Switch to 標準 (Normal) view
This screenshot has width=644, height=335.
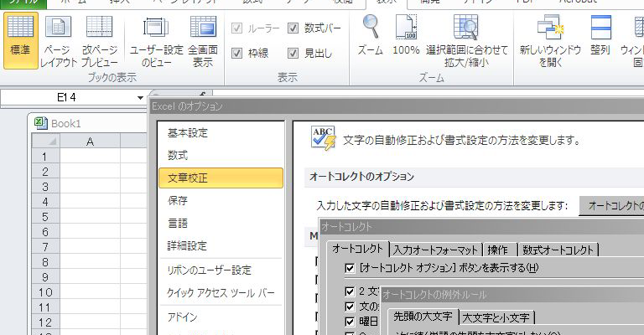pos(20,40)
